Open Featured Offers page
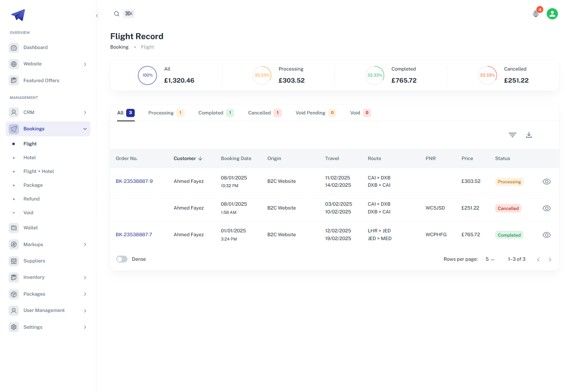The width and height of the screenshot is (573, 392). coord(48,80)
